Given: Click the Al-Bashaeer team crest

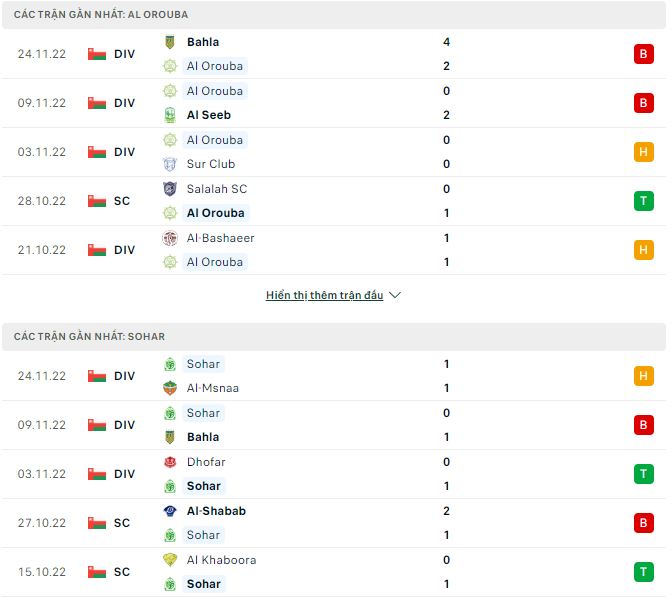Looking at the screenshot, I should pyautogui.click(x=169, y=238).
